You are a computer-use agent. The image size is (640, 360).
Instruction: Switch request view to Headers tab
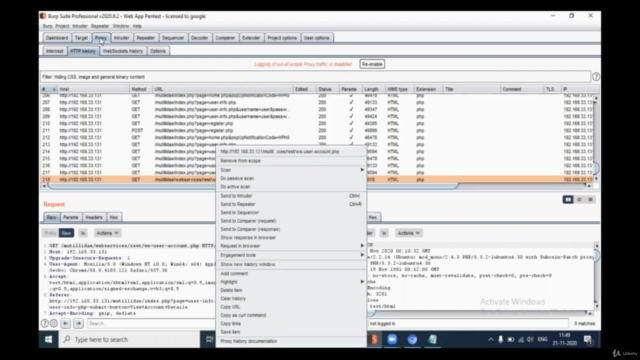click(x=94, y=218)
